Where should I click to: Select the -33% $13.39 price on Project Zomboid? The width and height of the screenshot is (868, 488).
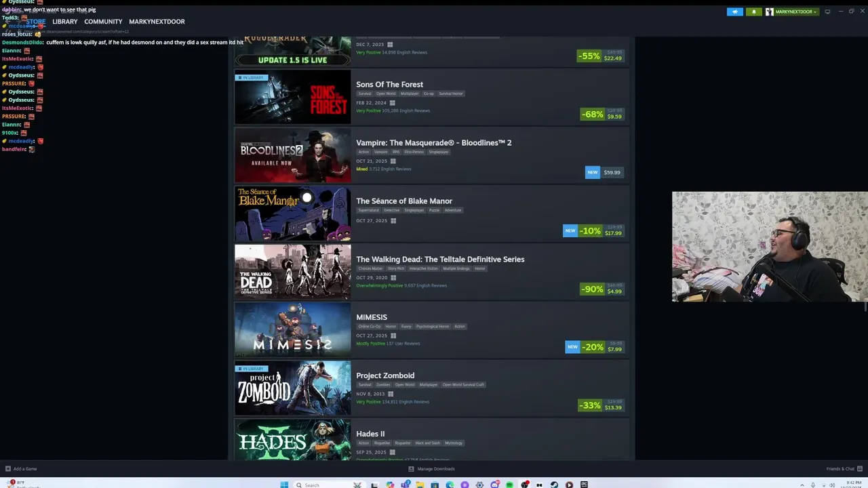point(601,405)
